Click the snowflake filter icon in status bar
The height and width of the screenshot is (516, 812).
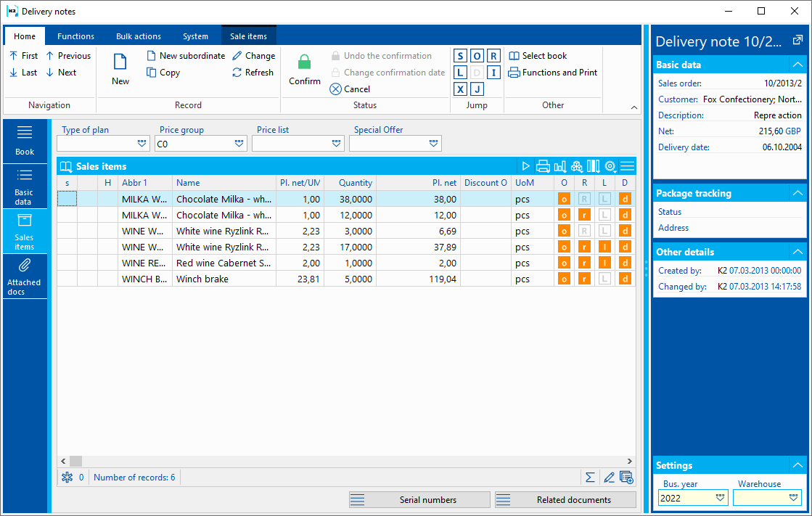tap(67, 477)
